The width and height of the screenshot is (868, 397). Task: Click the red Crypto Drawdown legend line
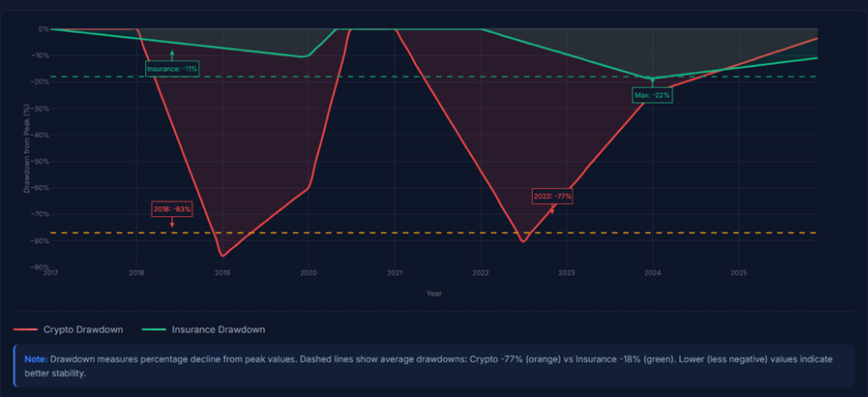click(x=26, y=330)
